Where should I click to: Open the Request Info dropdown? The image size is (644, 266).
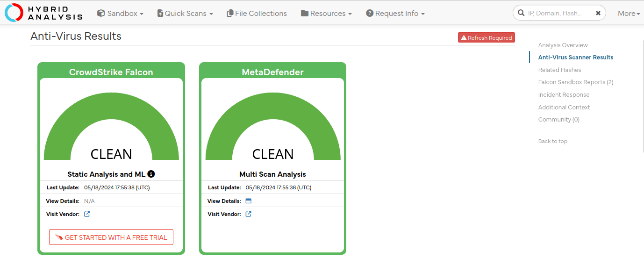[x=395, y=14]
